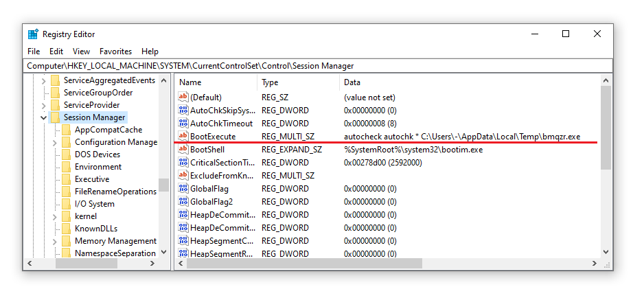Expand the Memory Management node

55,241
